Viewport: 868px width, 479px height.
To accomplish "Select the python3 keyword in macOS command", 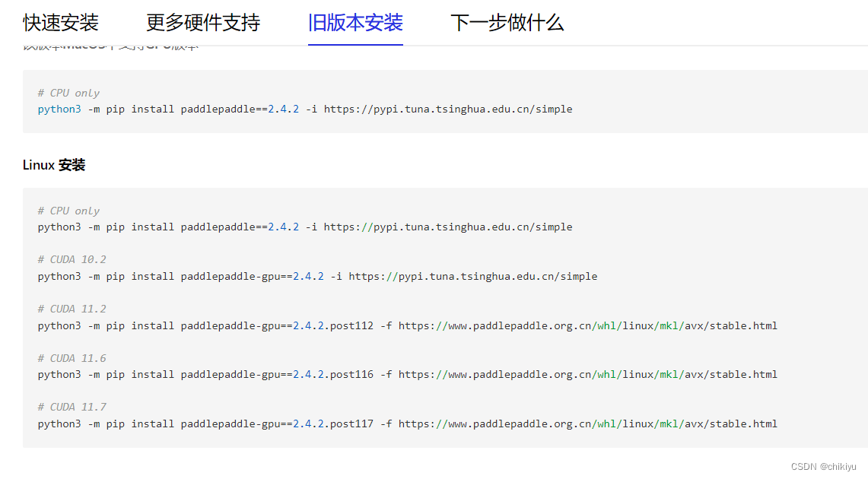I will (x=59, y=109).
